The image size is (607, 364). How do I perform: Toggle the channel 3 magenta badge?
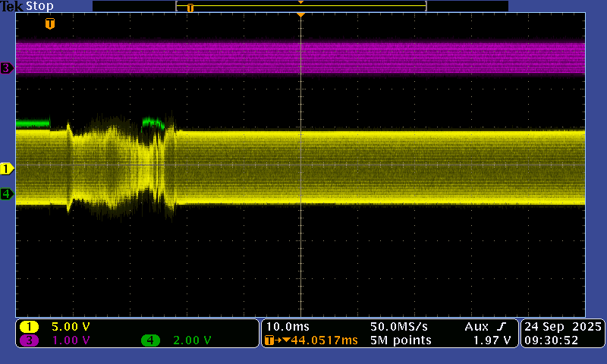point(30,340)
